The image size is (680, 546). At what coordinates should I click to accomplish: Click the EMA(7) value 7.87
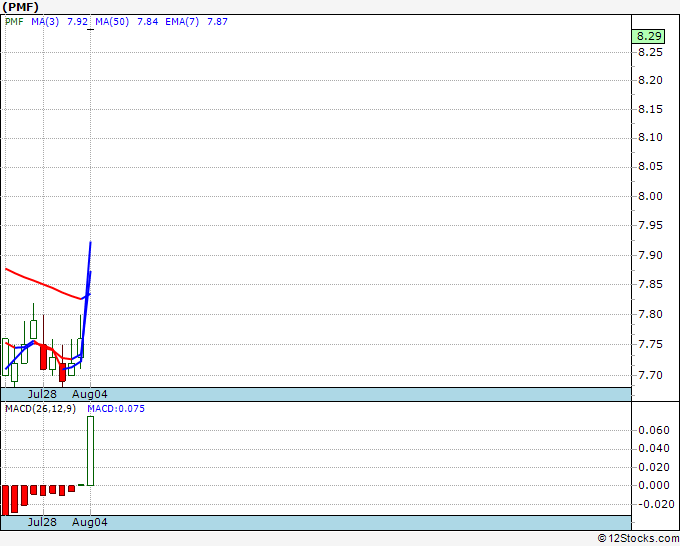217,21
